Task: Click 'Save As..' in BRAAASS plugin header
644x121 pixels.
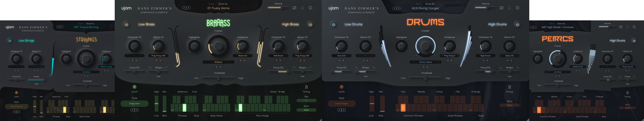Action: click(x=223, y=4)
